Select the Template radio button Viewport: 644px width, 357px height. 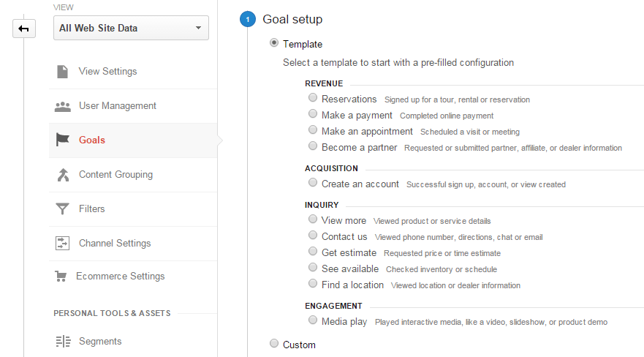[274, 43]
